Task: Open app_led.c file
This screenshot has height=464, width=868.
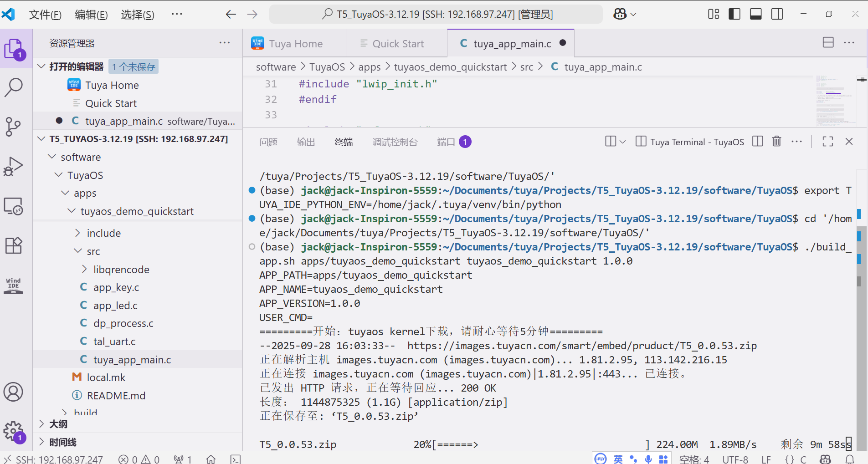Action: click(x=115, y=306)
